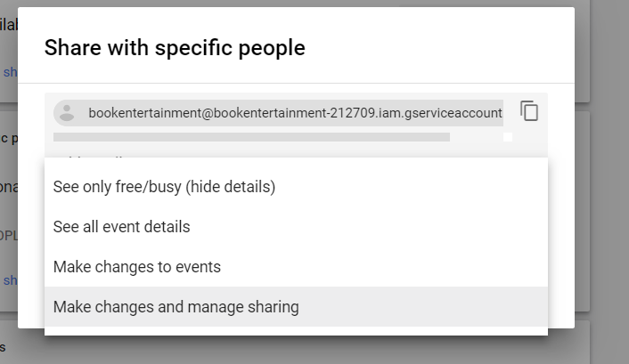Click the copy icon beside the email chip
Viewport: 629px width, 364px height.
[529, 110]
